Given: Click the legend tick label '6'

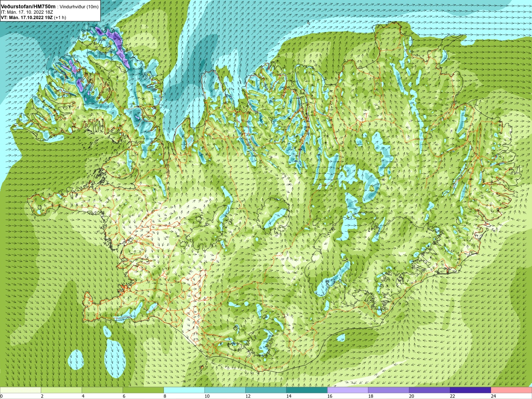Looking at the screenshot, I should click(x=124, y=396).
